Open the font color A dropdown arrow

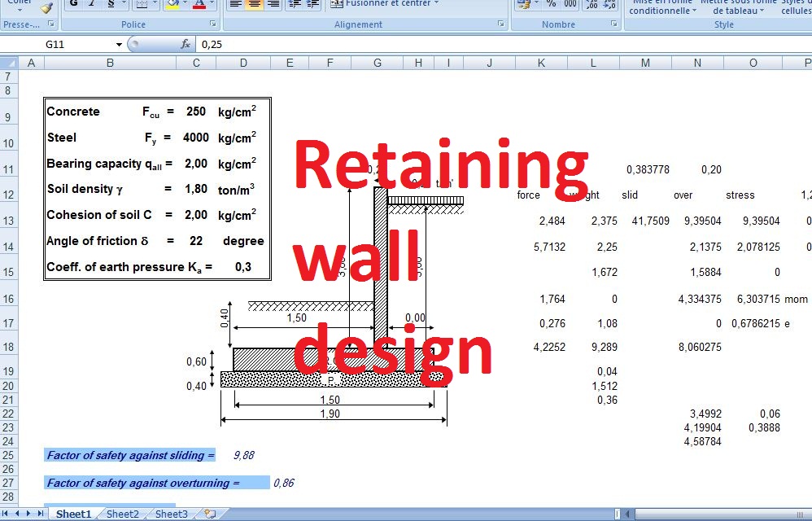[211, 4]
